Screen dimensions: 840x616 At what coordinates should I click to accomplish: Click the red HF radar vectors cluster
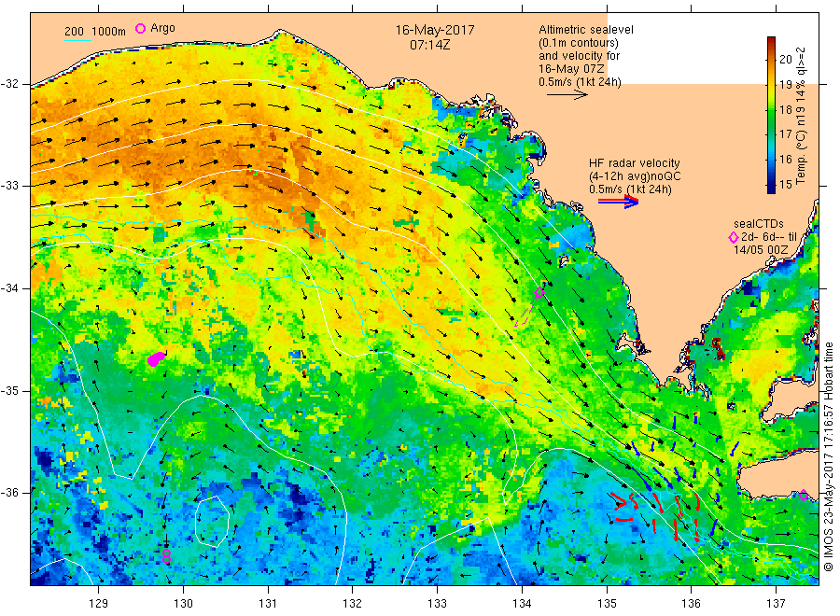[x=657, y=515]
